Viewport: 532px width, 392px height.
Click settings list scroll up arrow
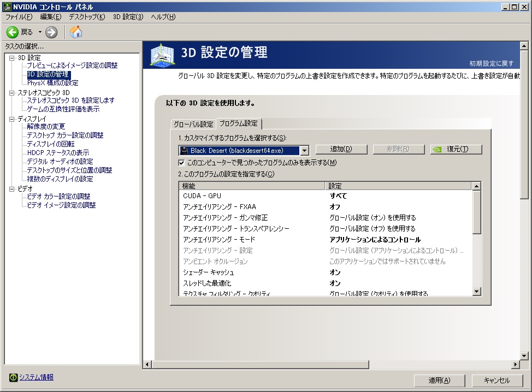pos(477,186)
